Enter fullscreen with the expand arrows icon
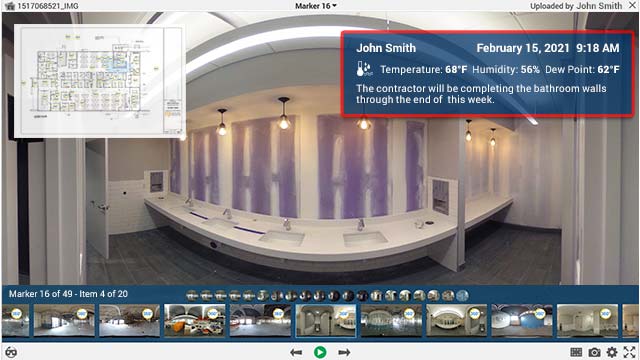The width and height of the screenshot is (640, 360). 629,352
